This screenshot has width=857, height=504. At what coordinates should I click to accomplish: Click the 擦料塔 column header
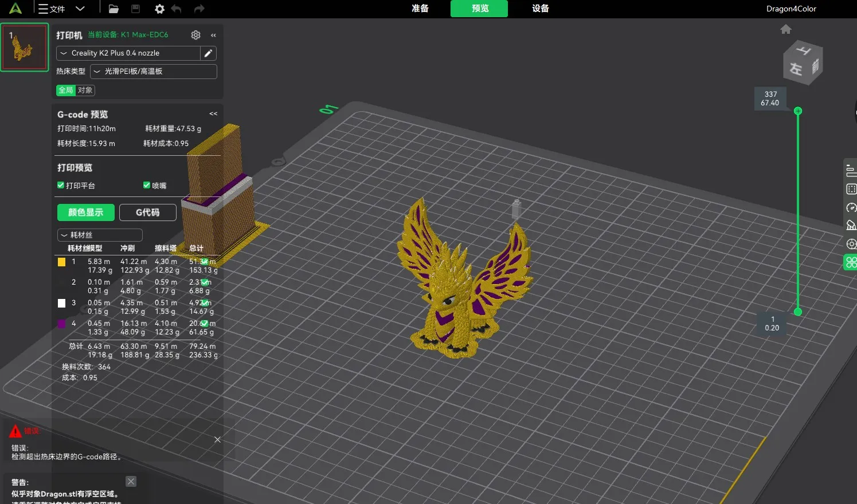click(166, 248)
